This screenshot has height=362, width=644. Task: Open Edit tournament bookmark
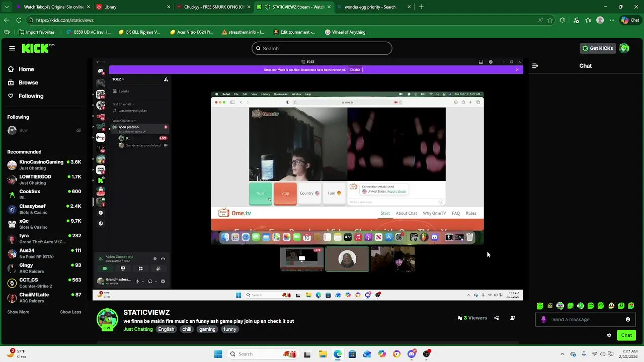point(294,32)
